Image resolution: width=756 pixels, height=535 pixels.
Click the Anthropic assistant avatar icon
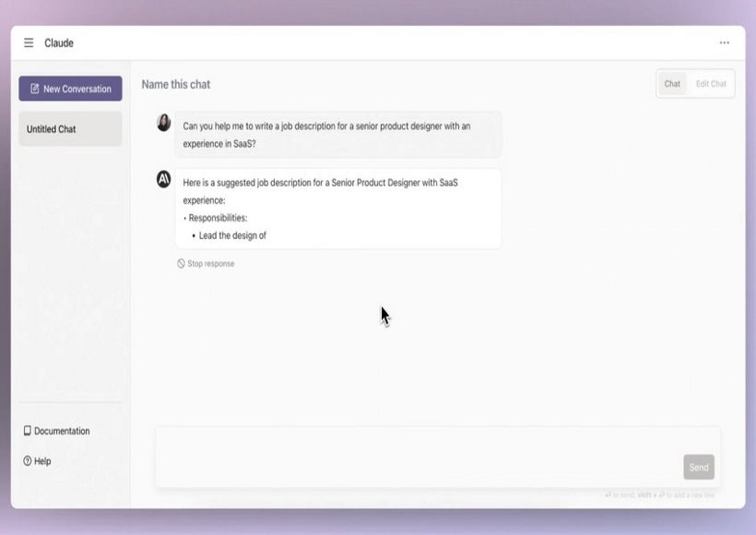coord(164,179)
